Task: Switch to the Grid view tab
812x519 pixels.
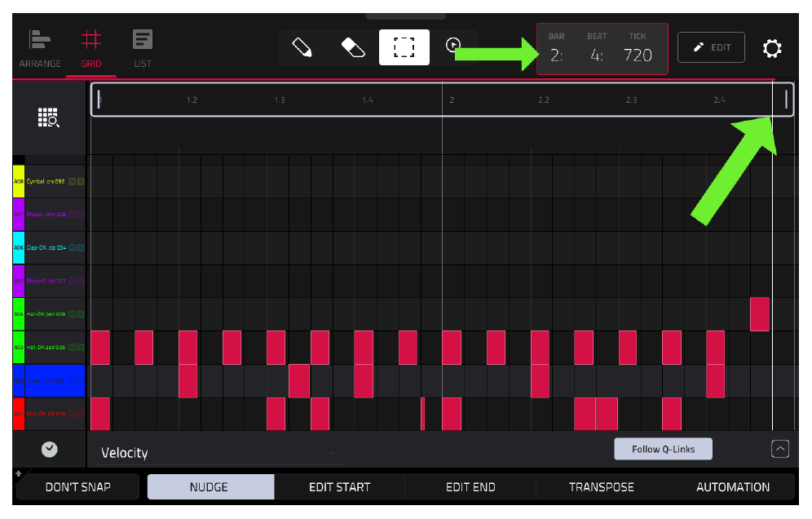Action: click(x=90, y=49)
